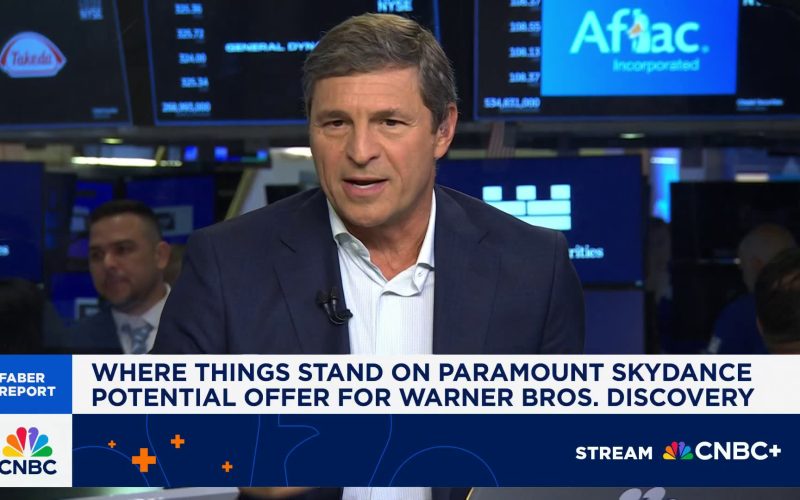This screenshot has width=800, height=500.
Task: Click the GENERAL DYNAMICS ticker text
Action: [271, 47]
